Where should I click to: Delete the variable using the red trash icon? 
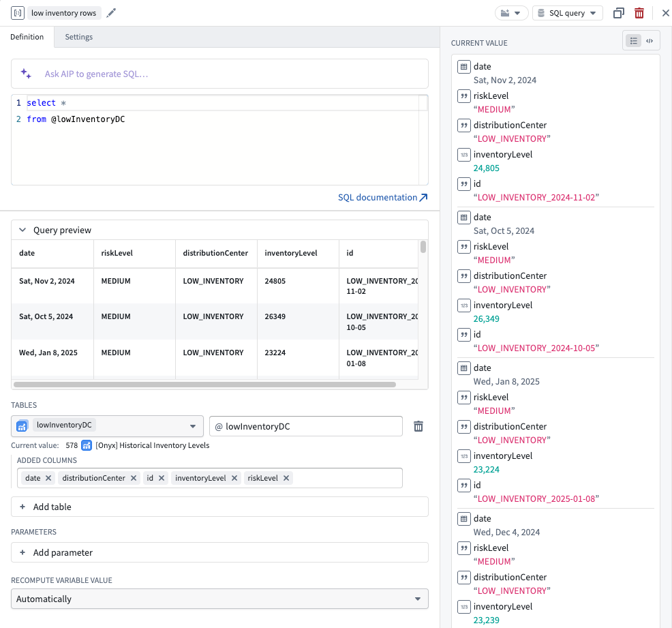pos(639,13)
